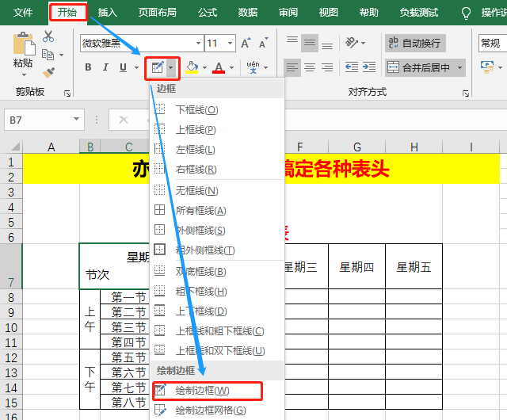Click the center horizontally icon
This screenshot has height=420, width=507.
(310, 67)
